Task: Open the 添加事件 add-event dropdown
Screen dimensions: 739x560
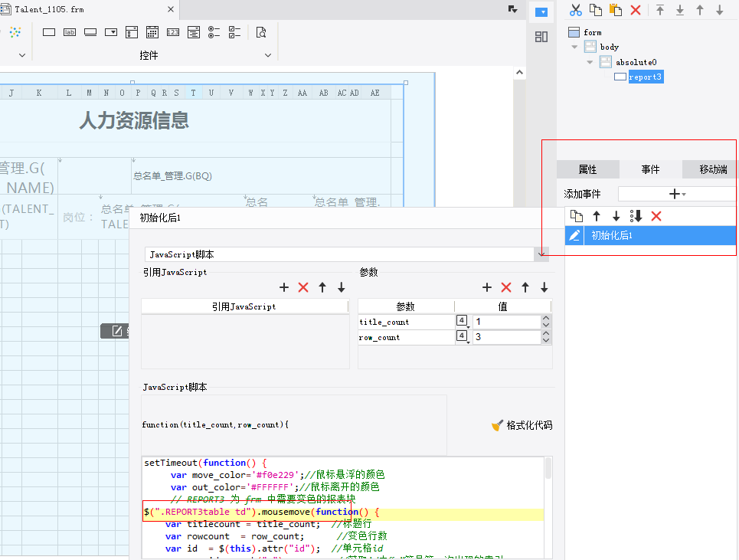Action: [677, 195]
